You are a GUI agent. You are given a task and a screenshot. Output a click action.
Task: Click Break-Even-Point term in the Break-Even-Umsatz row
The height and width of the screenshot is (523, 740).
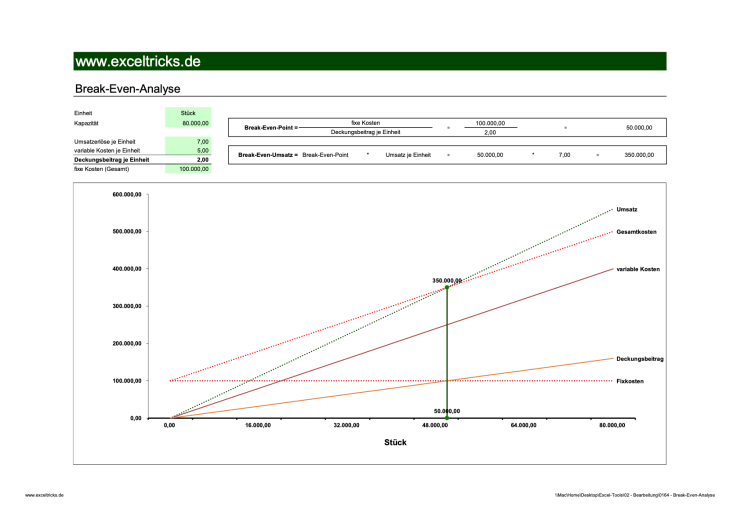point(325,155)
